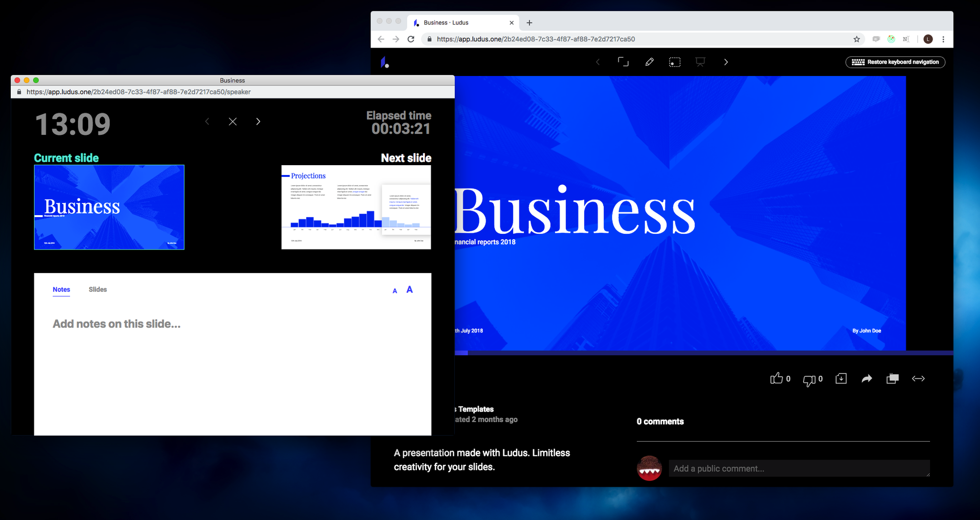
Task: Click the Chrome address bar URL
Action: [x=536, y=39]
